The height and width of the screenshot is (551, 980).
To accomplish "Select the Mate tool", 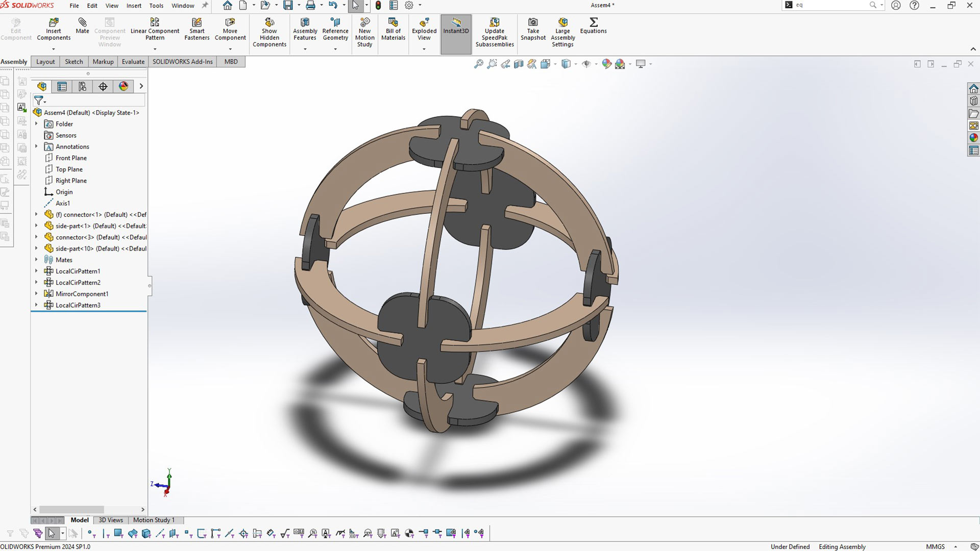I will click(x=82, y=27).
